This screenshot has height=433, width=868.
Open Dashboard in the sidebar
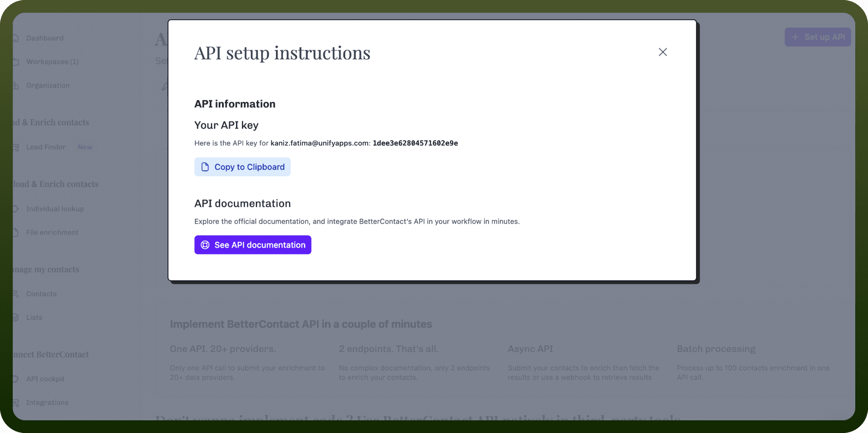click(x=45, y=38)
